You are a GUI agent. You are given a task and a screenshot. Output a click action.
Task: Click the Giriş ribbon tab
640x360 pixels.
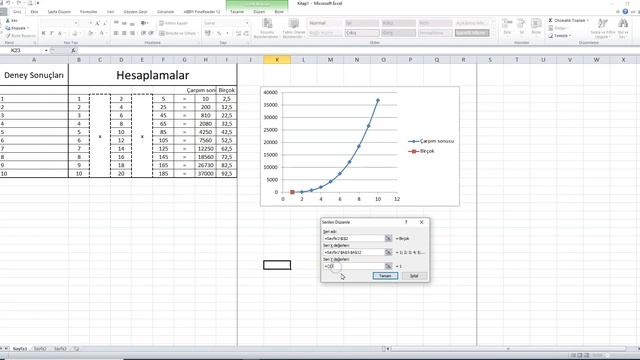17,12
